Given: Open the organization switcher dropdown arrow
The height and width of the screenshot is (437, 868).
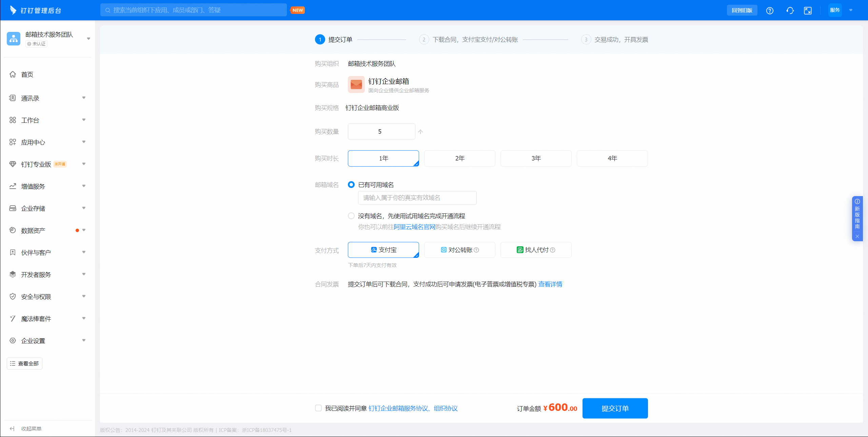Looking at the screenshot, I should [x=88, y=39].
